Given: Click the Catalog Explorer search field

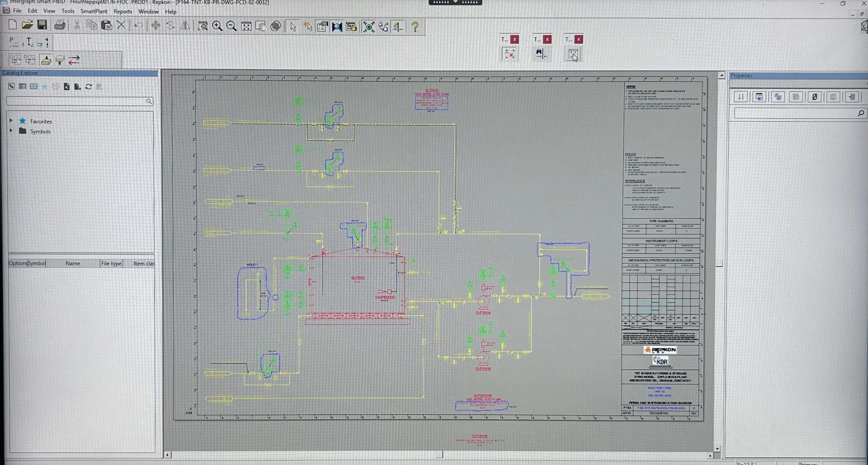Looking at the screenshot, I should click(76, 101).
